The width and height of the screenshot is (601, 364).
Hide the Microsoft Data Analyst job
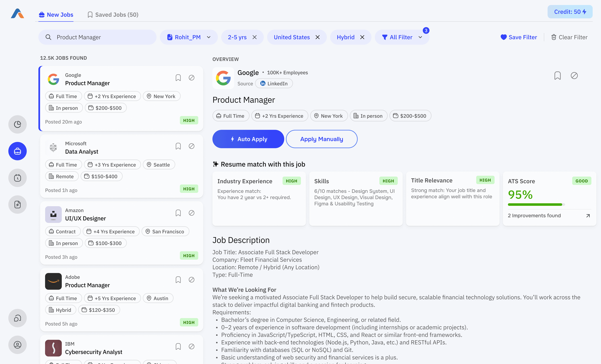[191, 146]
